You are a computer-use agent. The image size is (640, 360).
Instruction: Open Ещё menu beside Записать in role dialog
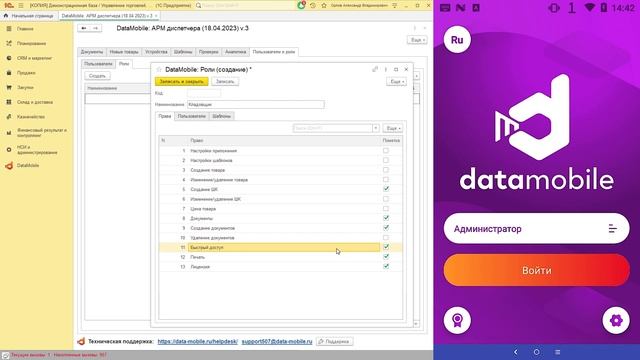click(396, 82)
